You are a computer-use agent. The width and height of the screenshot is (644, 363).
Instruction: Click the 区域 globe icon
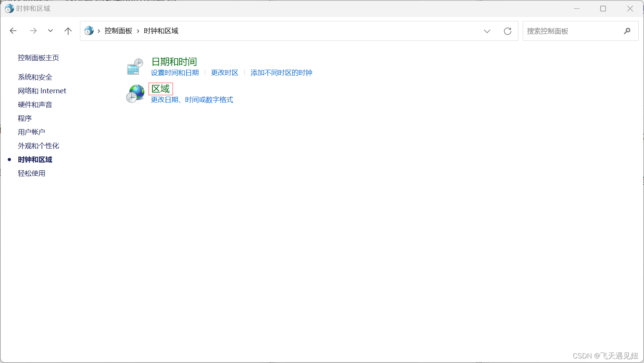135,94
